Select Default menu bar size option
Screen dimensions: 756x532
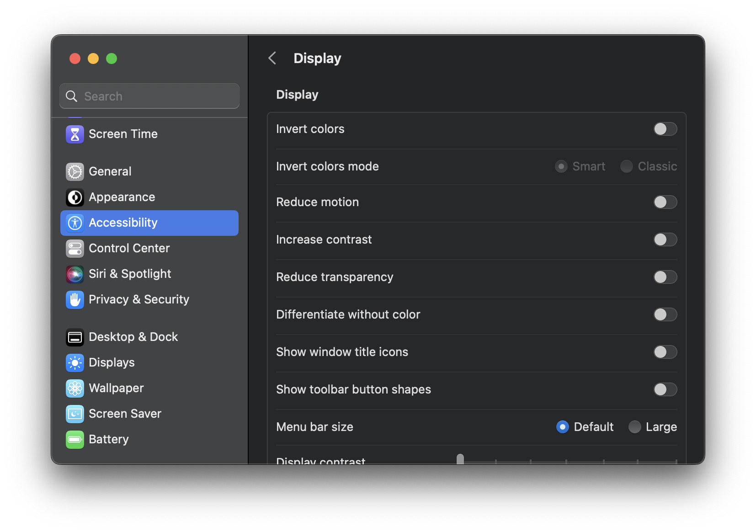coord(562,427)
